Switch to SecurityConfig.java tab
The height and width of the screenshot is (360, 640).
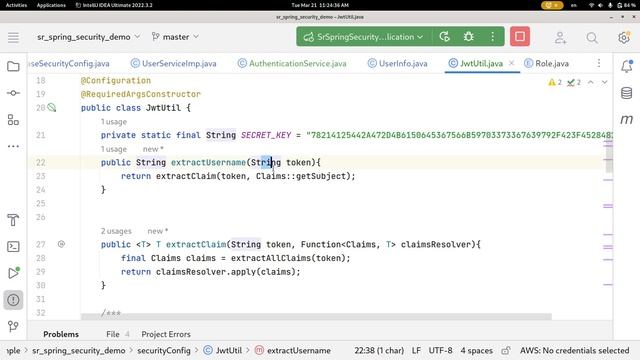[x=70, y=64]
